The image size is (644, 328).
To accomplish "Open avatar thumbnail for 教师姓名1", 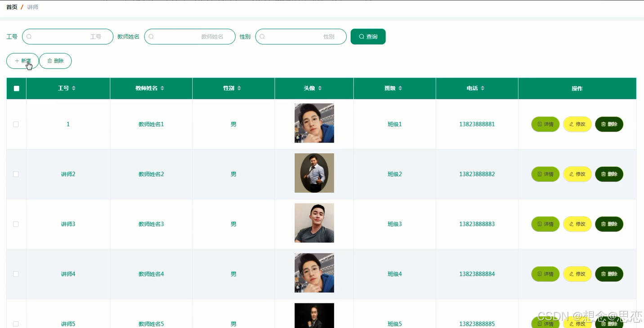I will click(314, 123).
